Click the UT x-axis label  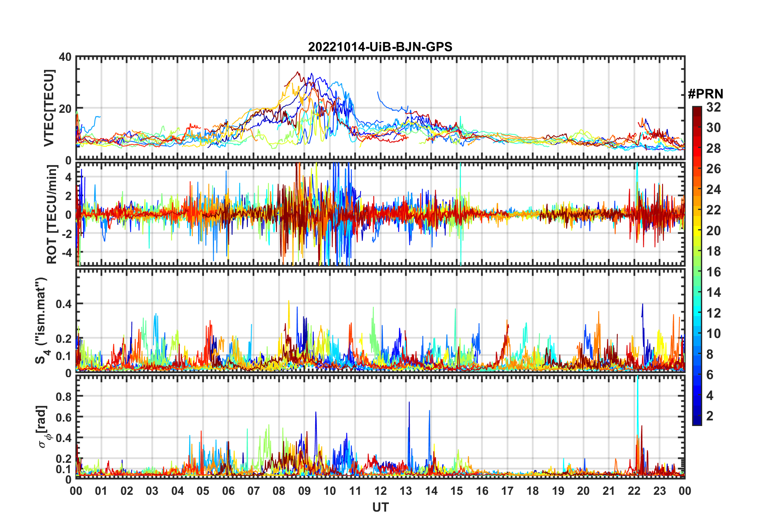(x=380, y=508)
